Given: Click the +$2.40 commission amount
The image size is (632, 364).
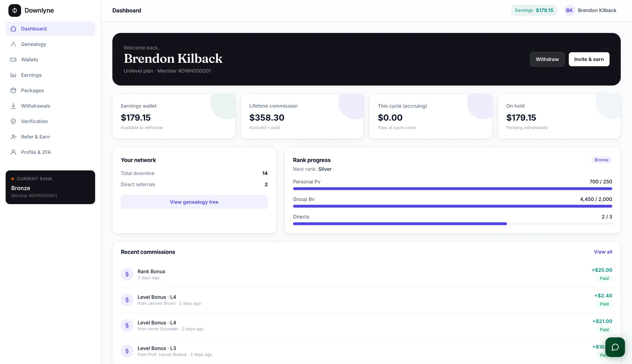Looking at the screenshot, I should (x=603, y=296).
